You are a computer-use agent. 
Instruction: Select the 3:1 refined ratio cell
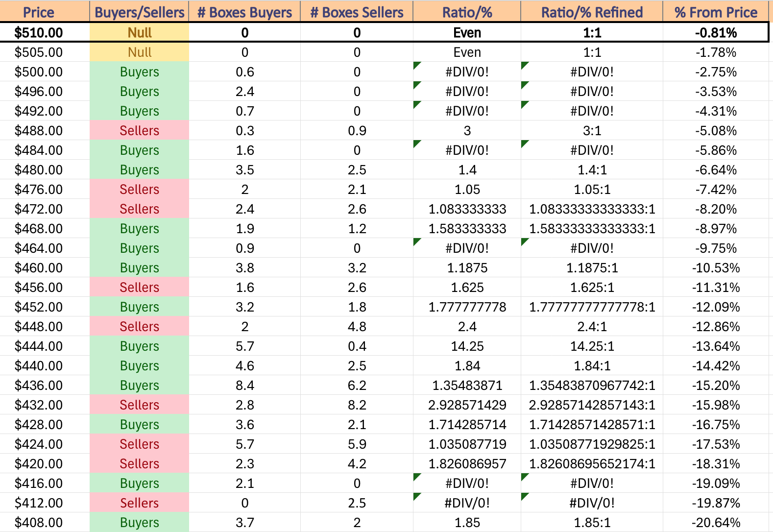click(592, 130)
